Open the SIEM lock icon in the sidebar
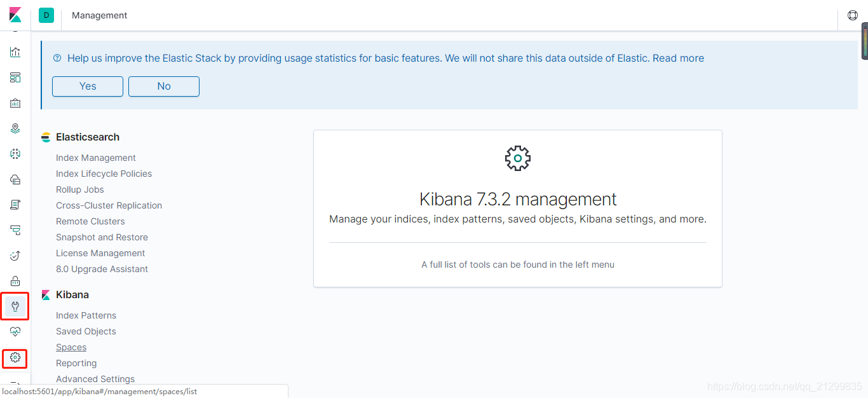 click(15, 281)
